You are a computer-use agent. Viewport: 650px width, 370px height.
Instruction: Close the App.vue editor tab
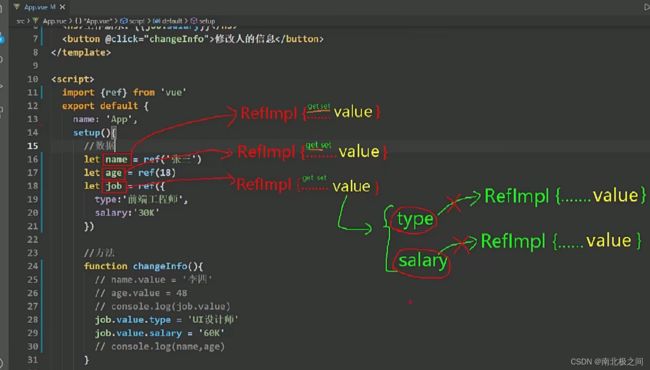point(63,7)
